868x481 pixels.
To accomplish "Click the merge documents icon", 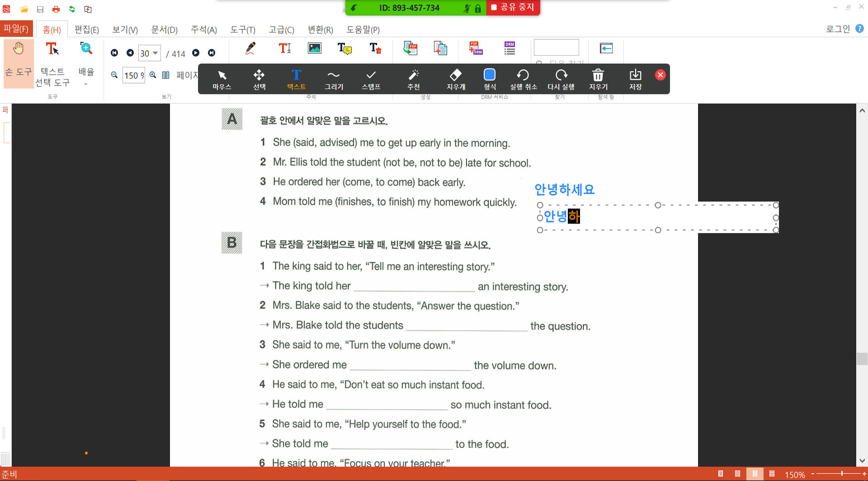I will [x=440, y=48].
